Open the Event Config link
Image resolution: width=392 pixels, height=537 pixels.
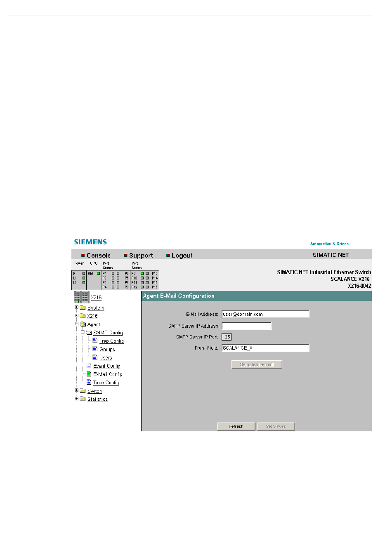point(107,366)
